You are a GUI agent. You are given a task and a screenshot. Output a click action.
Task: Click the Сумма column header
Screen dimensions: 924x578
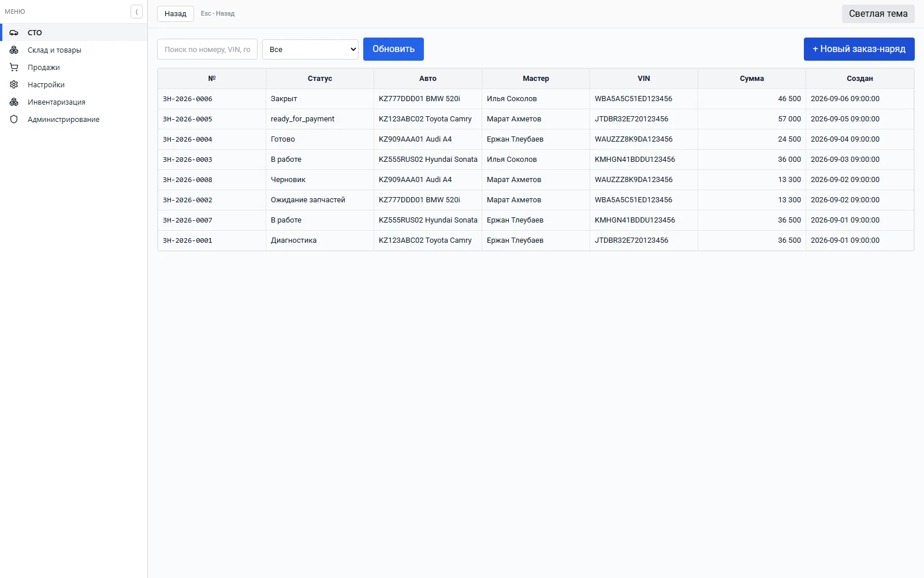(752, 79)
